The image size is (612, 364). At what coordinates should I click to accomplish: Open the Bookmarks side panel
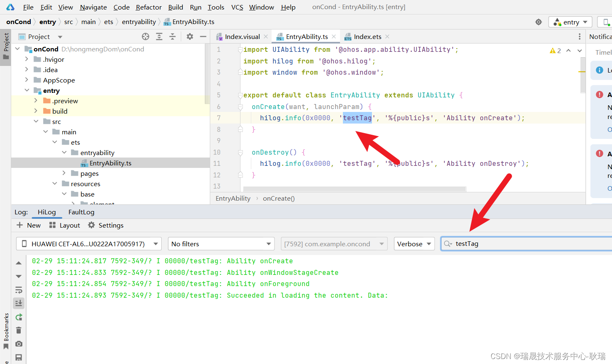(x=6, y=330)
